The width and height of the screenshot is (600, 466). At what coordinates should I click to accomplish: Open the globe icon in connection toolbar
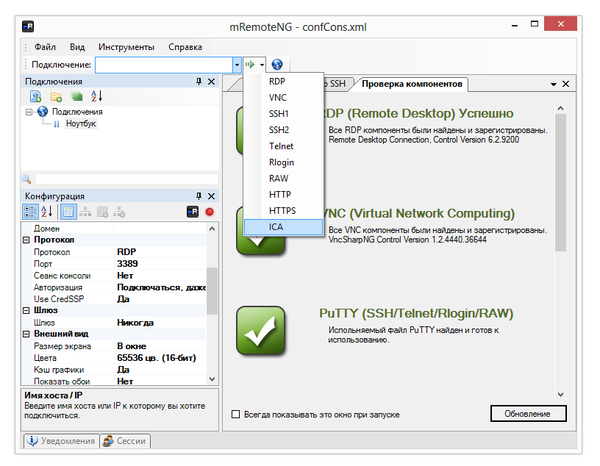click(277, 64)
